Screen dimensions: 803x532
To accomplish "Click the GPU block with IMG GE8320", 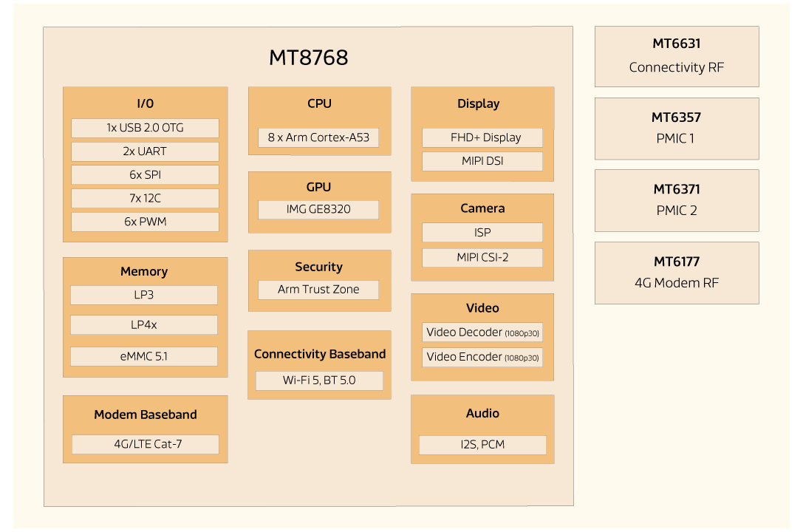I will pyautogui.click(x=319, y=187).
